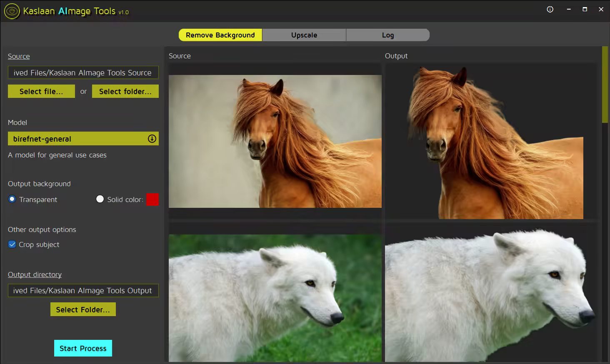610x364 pixels.
Task: Click the horse source thumbnail
Action: [275, 141]
